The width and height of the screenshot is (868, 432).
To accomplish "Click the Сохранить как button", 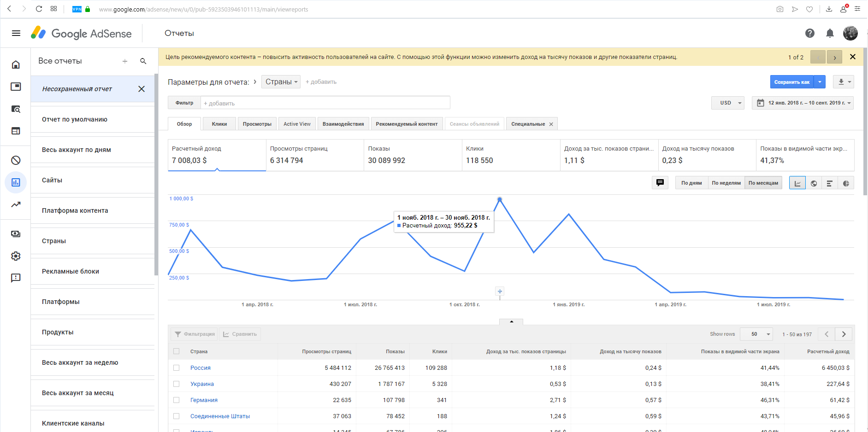I will click(x=792, y=82).
